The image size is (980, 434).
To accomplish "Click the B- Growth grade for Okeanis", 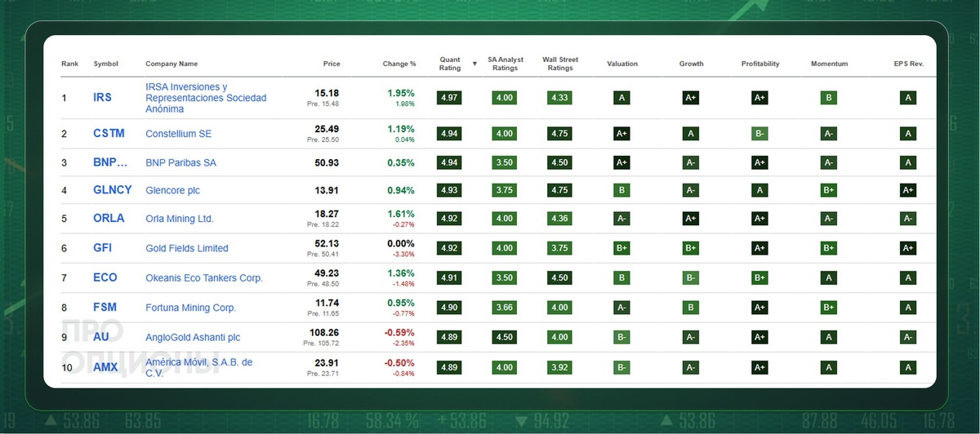I will click(x=691, y=278).
